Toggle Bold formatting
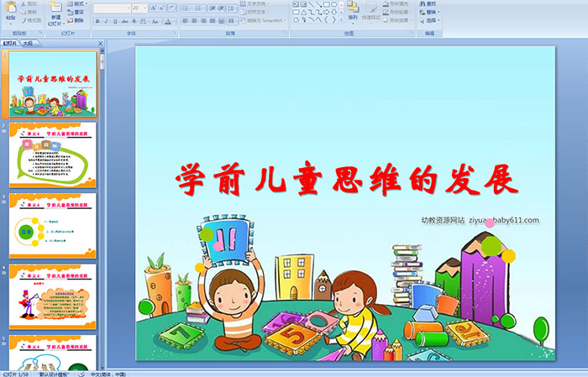 (97, 21)
